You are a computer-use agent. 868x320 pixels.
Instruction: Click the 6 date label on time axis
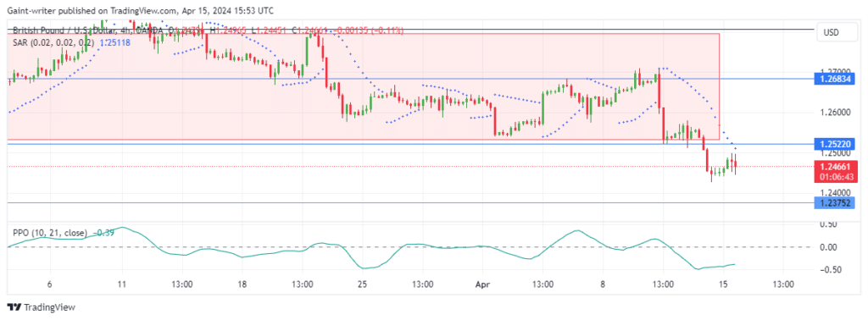49,285
